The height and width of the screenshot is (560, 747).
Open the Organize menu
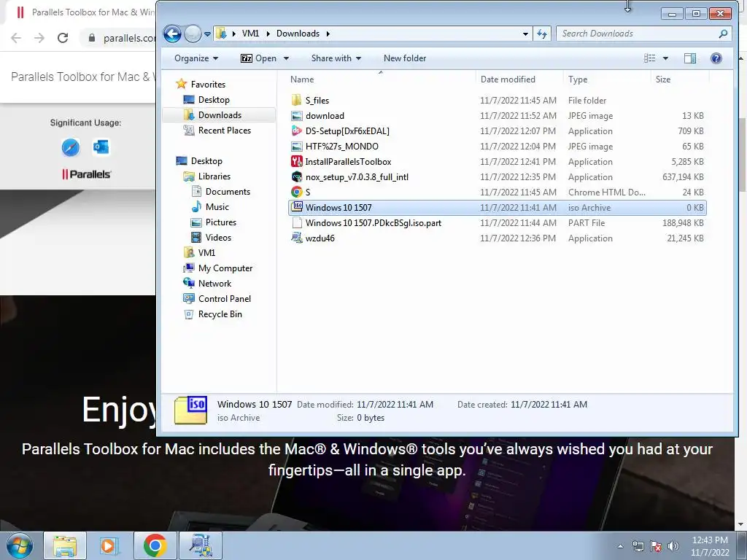tap(196, 58)
